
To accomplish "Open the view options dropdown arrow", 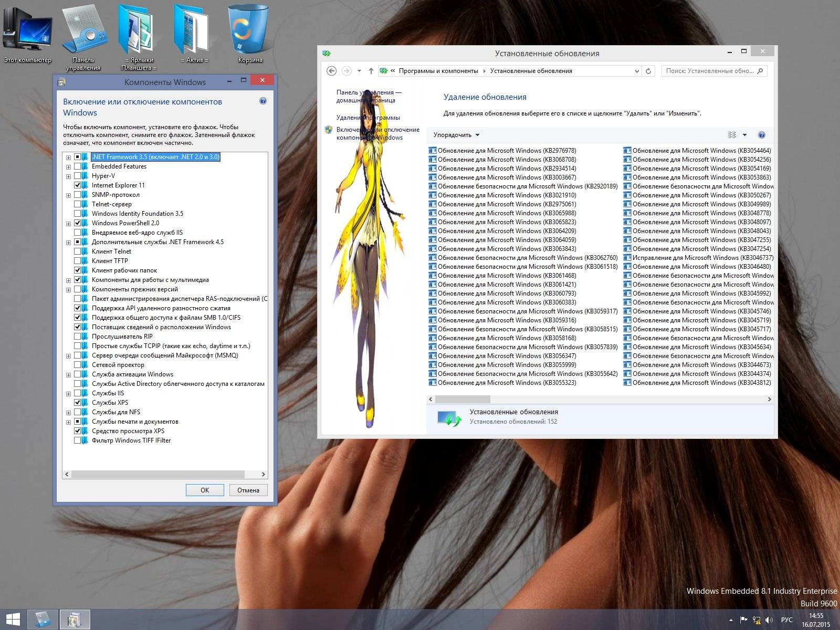I will (x=744, y=135).
